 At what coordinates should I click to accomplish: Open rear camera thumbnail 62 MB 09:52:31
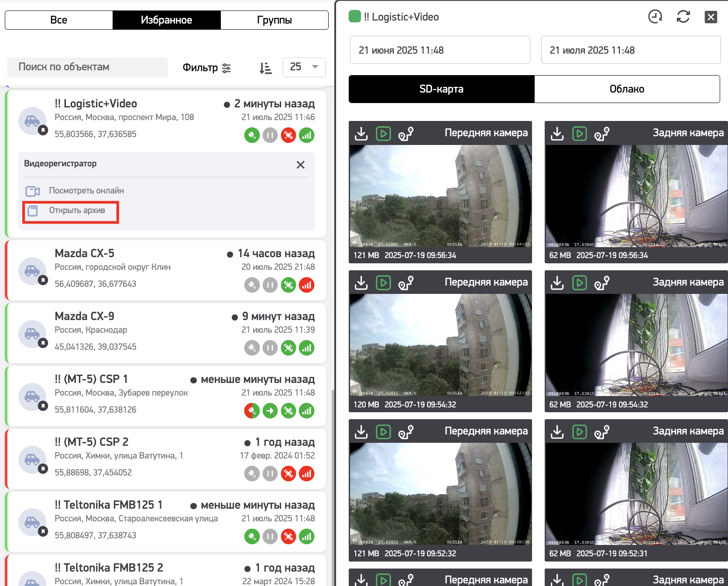click(636, 494)
